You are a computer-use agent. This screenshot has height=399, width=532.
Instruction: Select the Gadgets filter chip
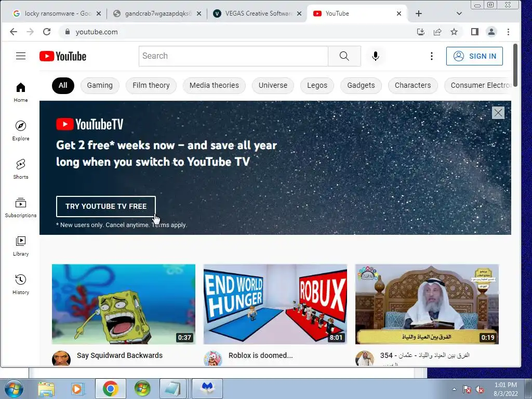(361, 86)
